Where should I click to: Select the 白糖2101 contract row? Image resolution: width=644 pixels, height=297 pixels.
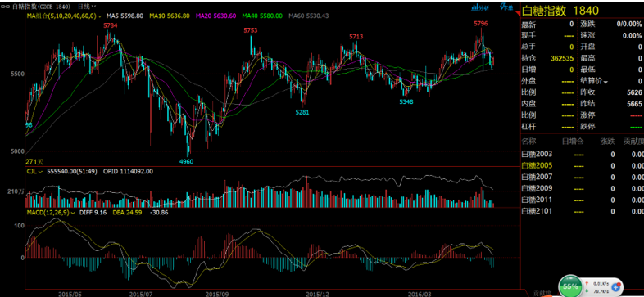pyautogui.click(x=582, y=211)
